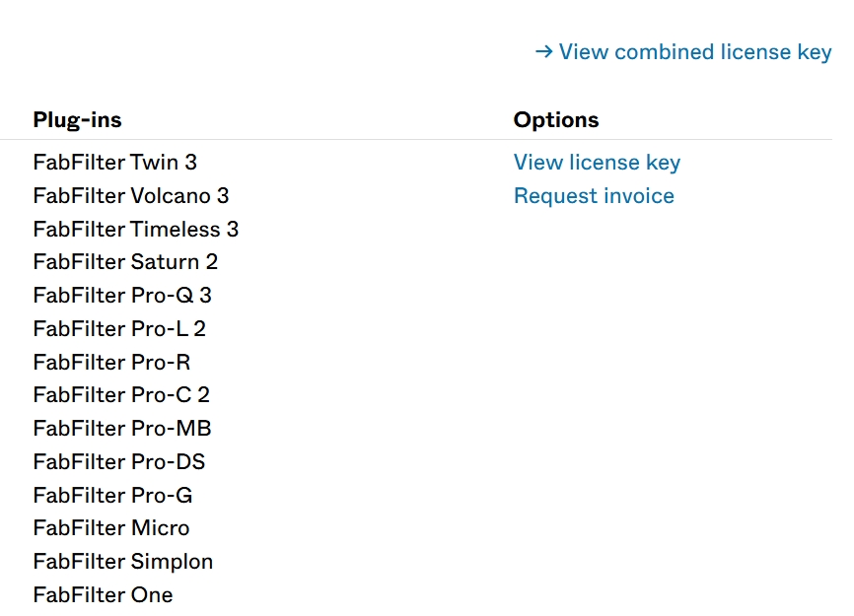Open the View combined license key link
Viewport: 854px width, 616px height.
[x=694, y=51]
